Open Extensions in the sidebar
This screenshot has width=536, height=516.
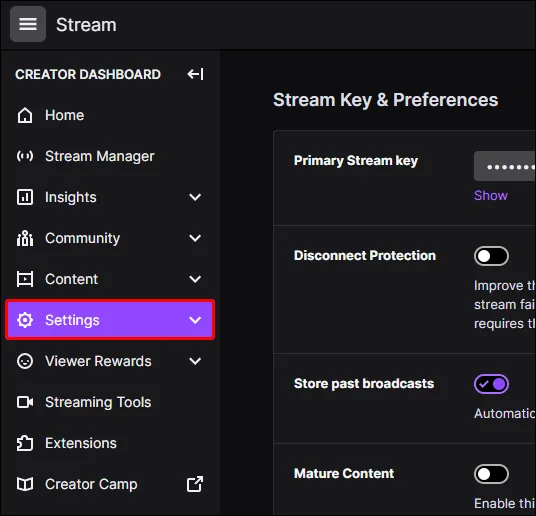pos(110,443)
